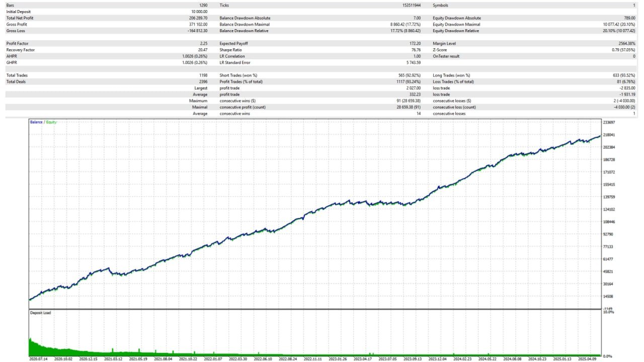Click the "Deposit Load" chart label

[x=40, y=313]
